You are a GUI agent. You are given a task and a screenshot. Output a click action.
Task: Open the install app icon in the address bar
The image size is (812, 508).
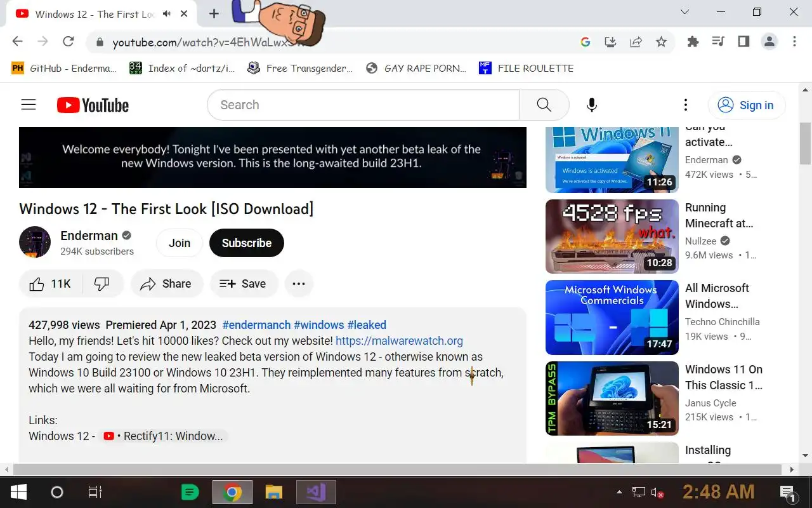[610, 42]
